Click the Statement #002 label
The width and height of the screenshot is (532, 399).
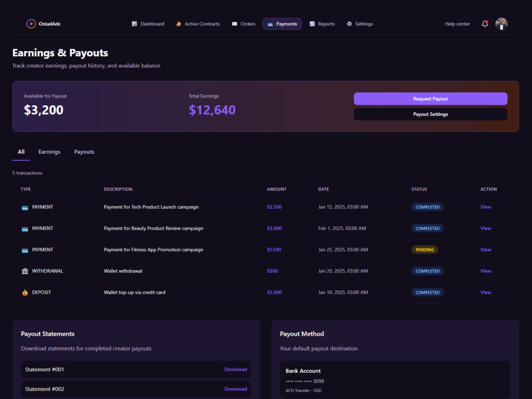(x=45, y=389)
